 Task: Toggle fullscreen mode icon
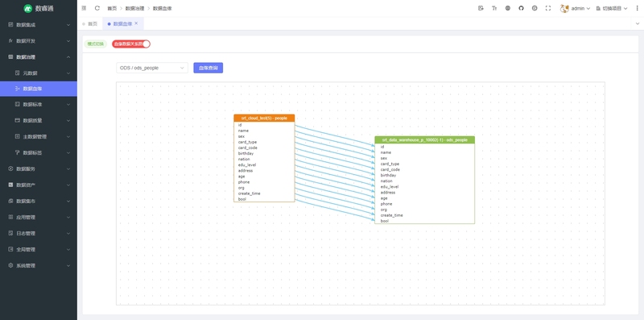548,8
